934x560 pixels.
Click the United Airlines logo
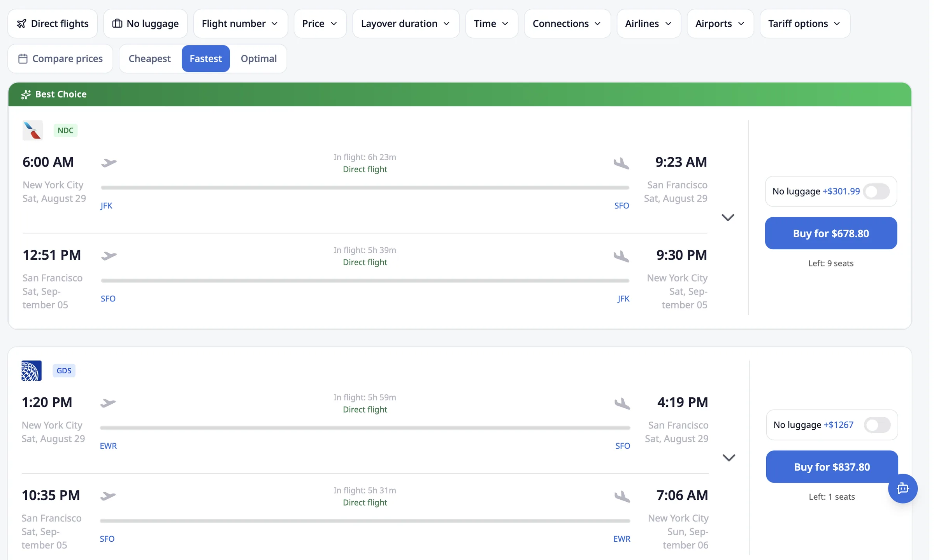point(32,371)
